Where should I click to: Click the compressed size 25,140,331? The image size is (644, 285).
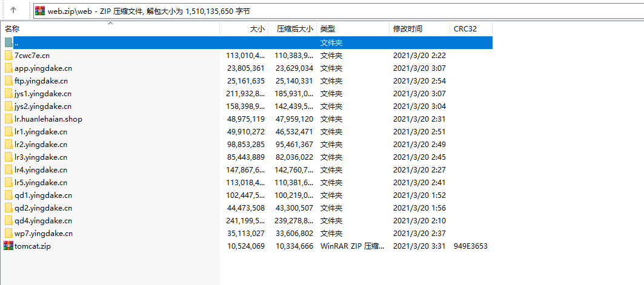[294, 81]
